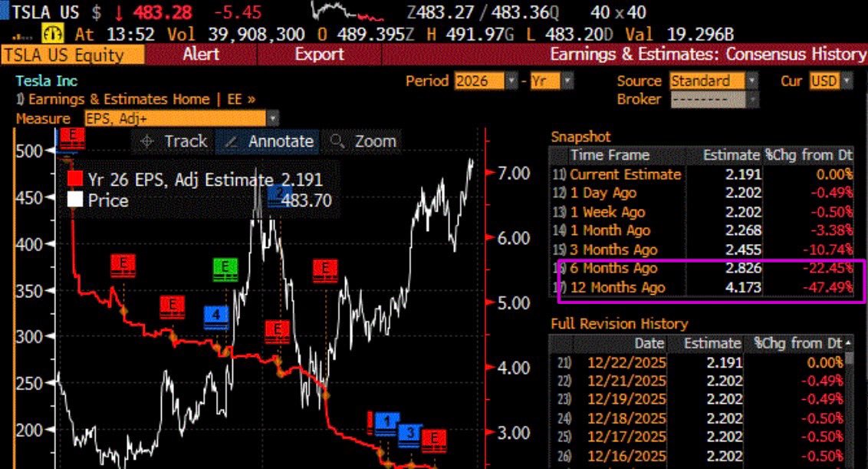Click the blue 4 marker on chart
The image size is (868, 469).
216,316
